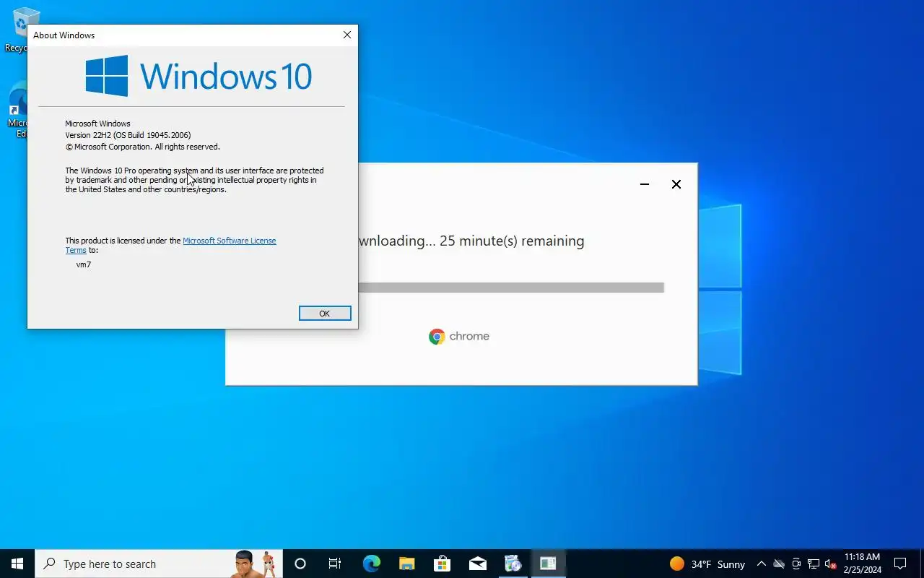Open the Windows Start menu

click(17, 564)
